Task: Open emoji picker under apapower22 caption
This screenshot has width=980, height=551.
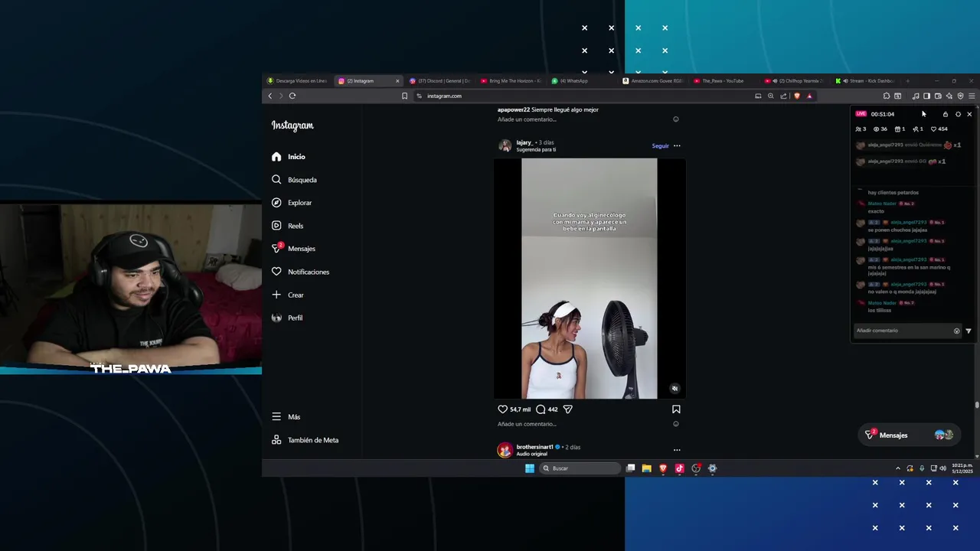Action: point(675,119)
